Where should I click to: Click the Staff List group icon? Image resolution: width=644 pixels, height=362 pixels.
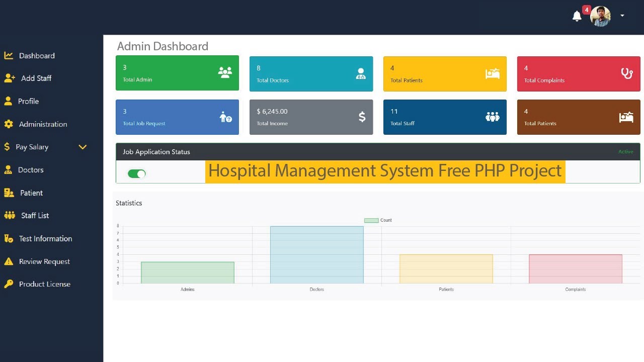pyautogui.click(x=10, y=215)
